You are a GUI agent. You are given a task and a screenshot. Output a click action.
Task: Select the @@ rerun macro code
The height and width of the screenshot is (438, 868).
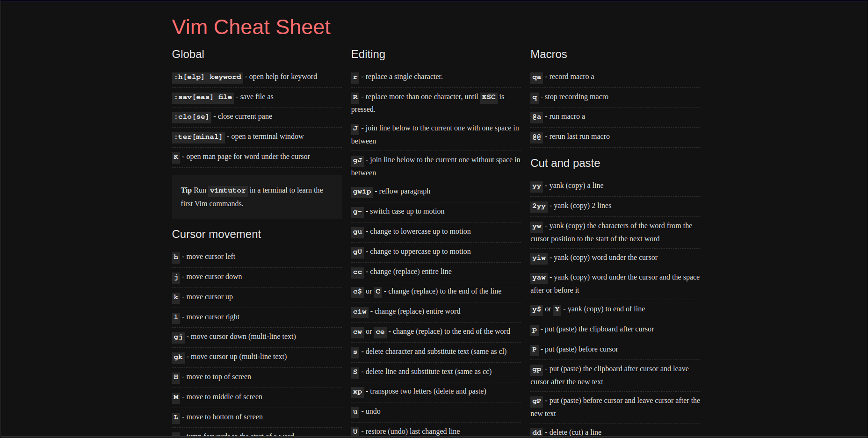click(537, 137)
